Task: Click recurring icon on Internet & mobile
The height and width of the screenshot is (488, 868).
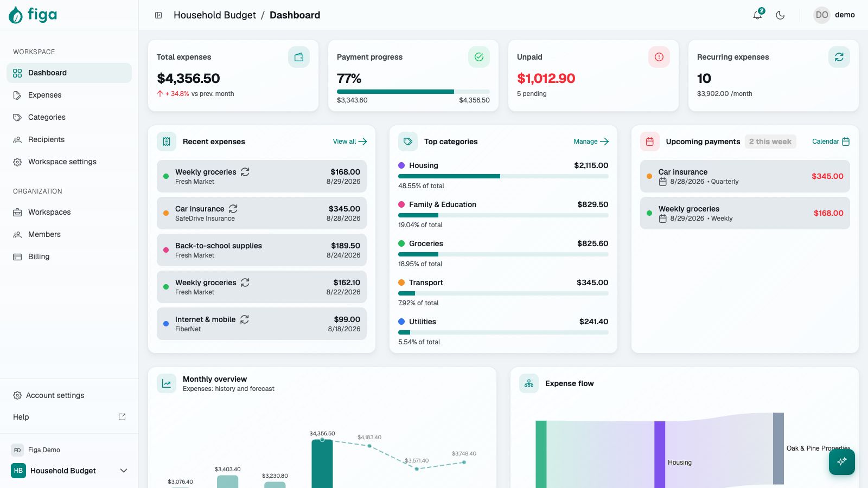Action: coord(245,319)
